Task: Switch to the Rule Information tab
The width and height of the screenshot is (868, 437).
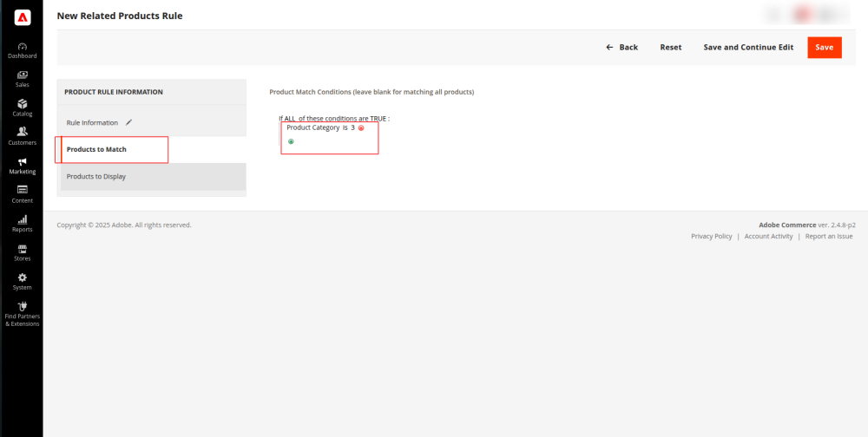Action: 92,122
